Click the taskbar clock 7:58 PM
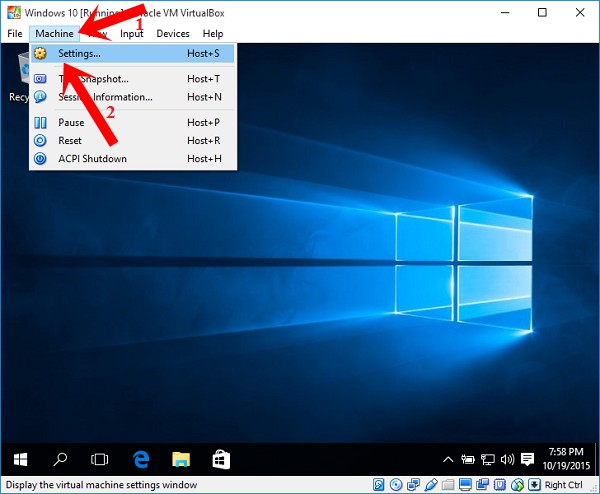The height and width of the screenshot is (494, 600). [x=566, y=458]
